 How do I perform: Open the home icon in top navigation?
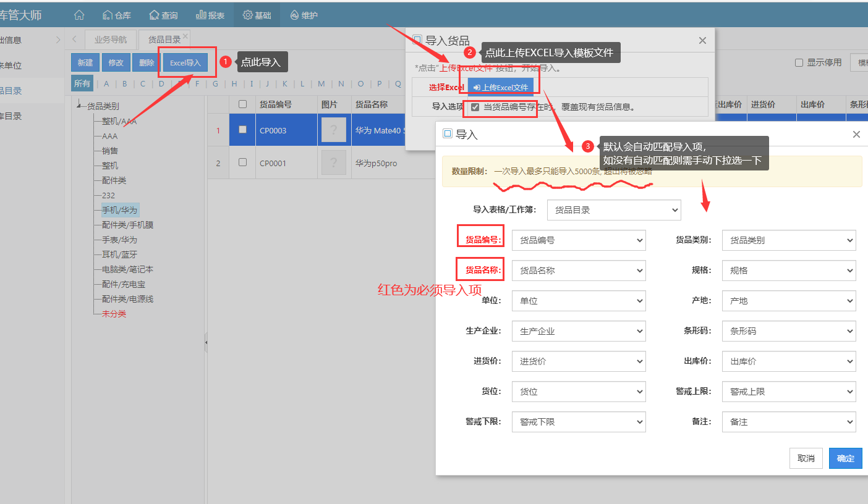pyautogui.click(x=79, y=15)
